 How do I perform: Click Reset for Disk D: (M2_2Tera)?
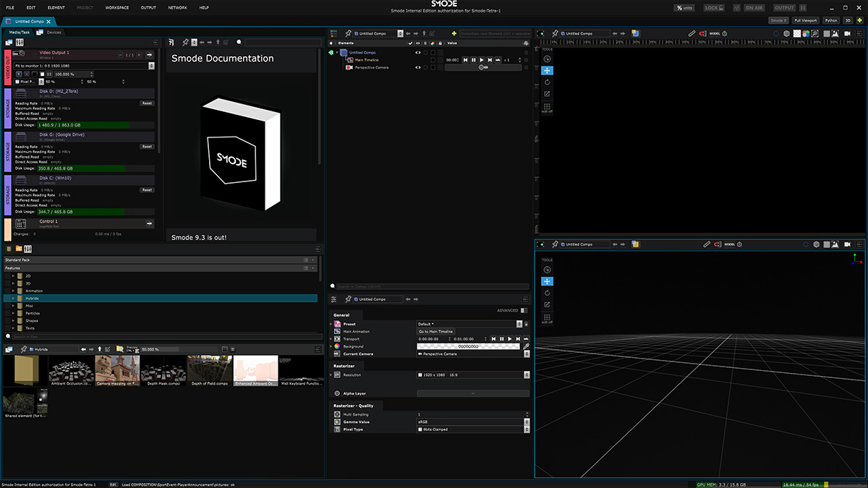pos(147,103)
